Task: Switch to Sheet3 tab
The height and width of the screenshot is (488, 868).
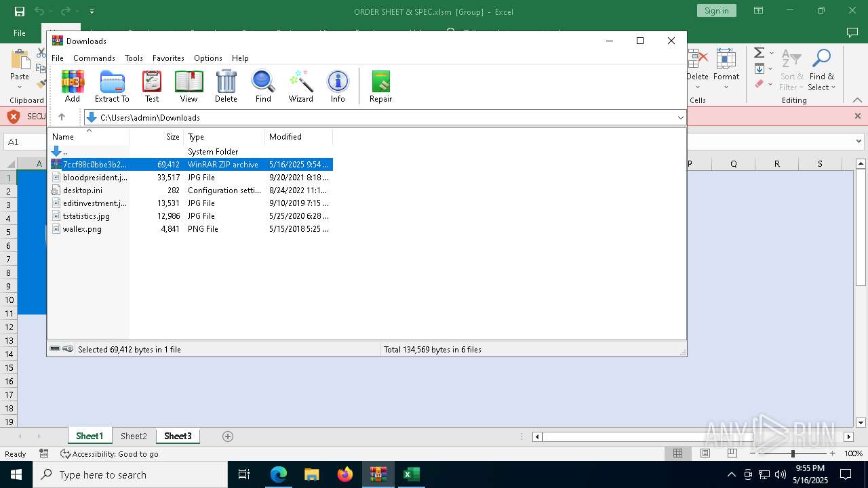Action: pyautogui.click(x=178, y=436)
